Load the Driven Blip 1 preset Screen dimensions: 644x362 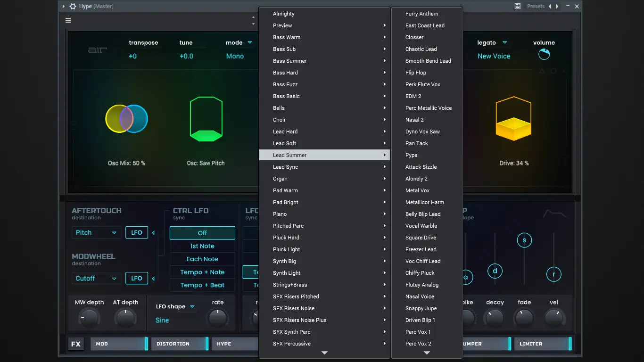pyautogui.click(x=427, y=320)
